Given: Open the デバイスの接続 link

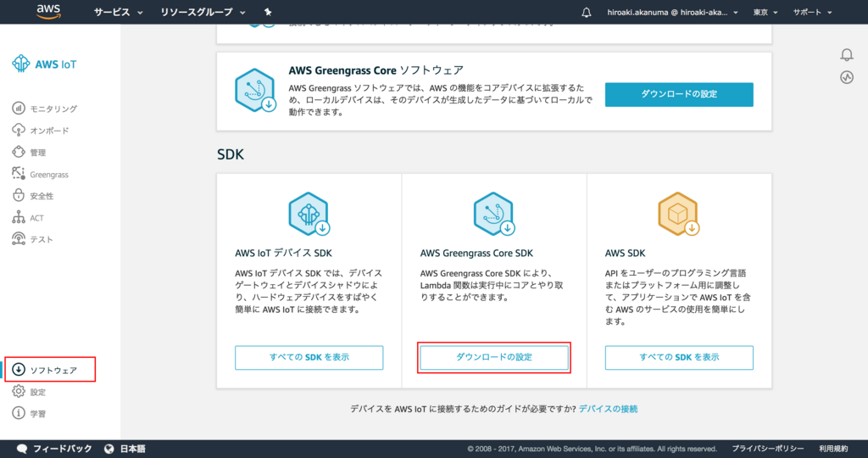Looking at the screenshot, I should tap(608, 409).
